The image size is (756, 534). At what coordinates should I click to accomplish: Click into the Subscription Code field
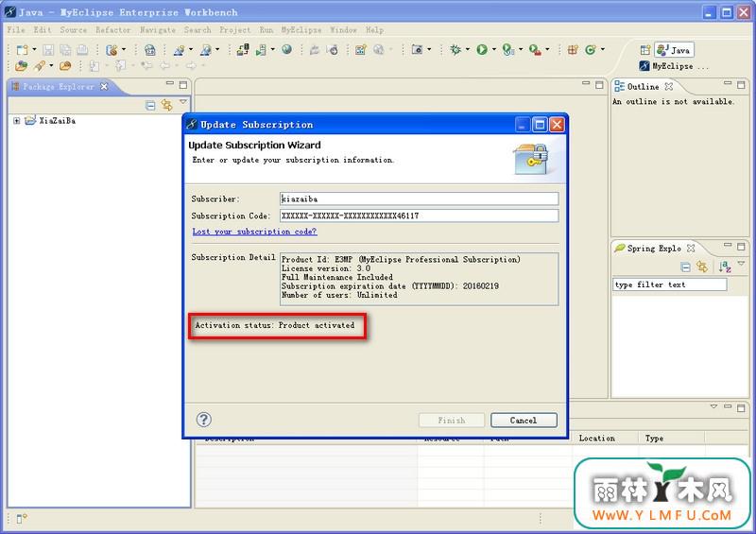click(419, 215)
